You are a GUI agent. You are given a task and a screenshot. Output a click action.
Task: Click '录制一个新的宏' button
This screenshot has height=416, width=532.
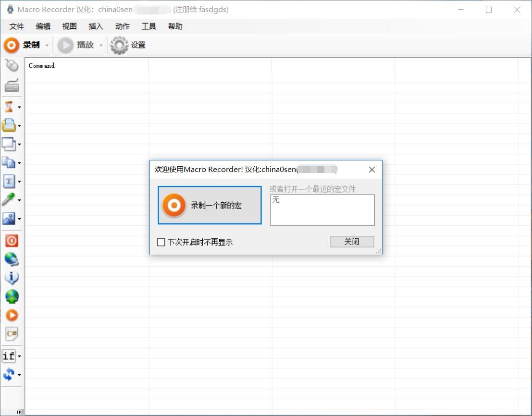pos(210,206)
